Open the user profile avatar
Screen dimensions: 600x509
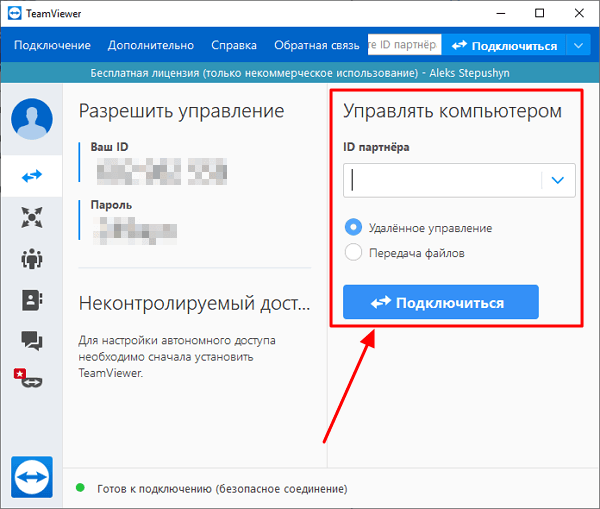click(32, 119)
